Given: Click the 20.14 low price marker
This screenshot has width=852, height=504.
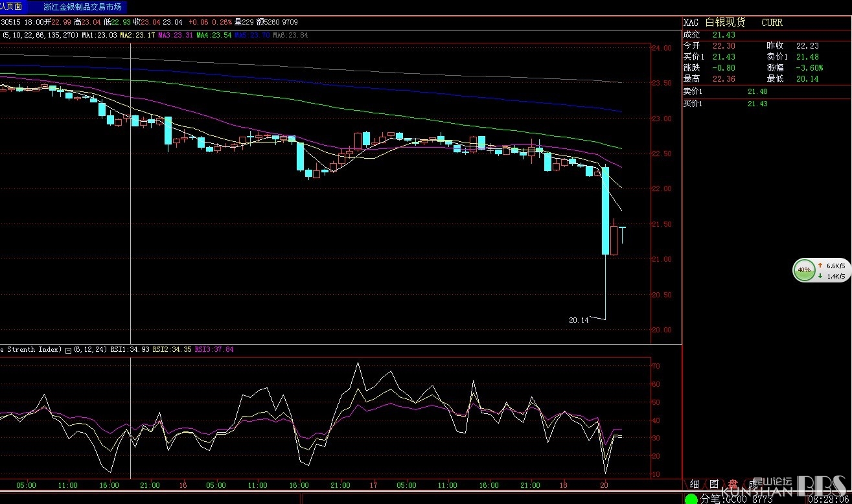Looking at the screenshot, I should [579, 320].
